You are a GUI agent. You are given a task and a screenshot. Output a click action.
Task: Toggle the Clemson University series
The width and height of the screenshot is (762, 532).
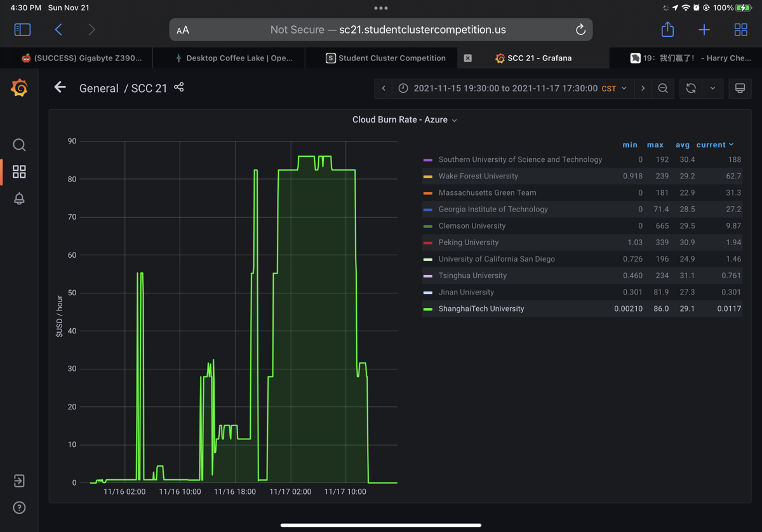coord(472,225)
